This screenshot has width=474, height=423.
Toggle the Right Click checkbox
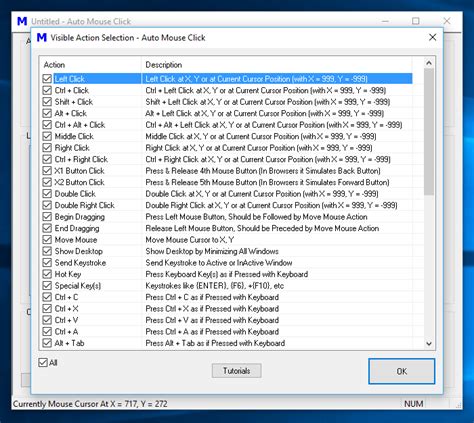[x=47, y=148]
